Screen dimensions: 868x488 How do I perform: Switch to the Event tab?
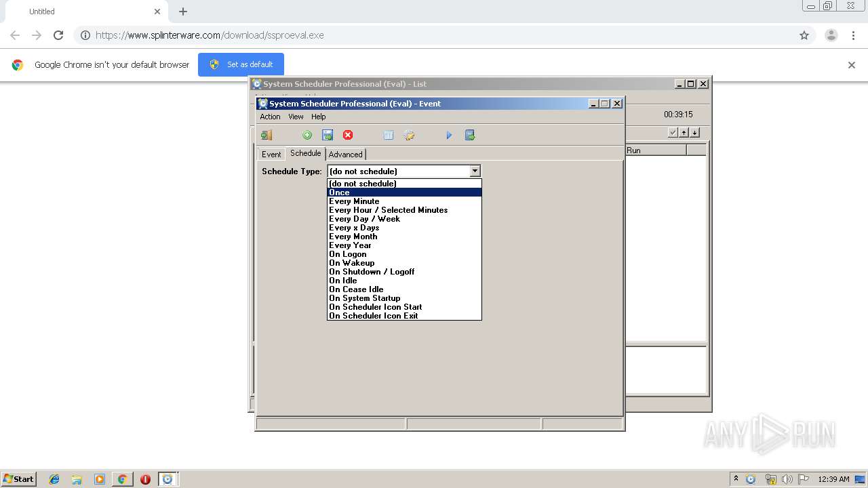271,155
